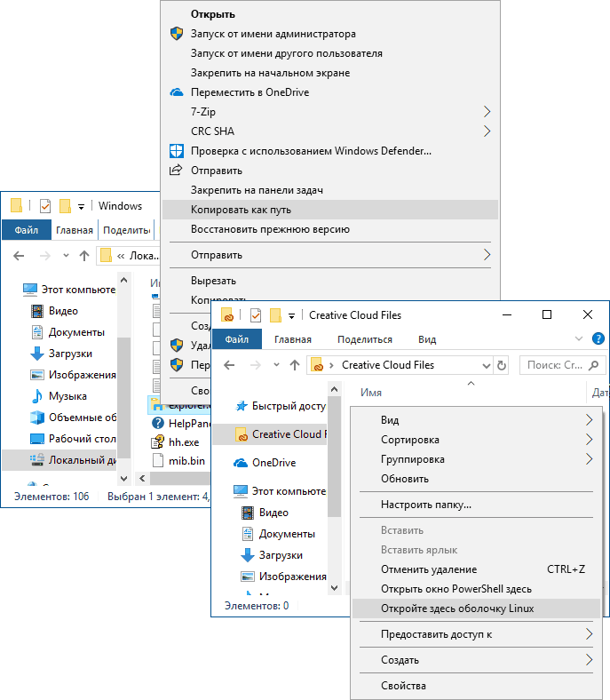Click Up arrow in Windows folder window

84,256
